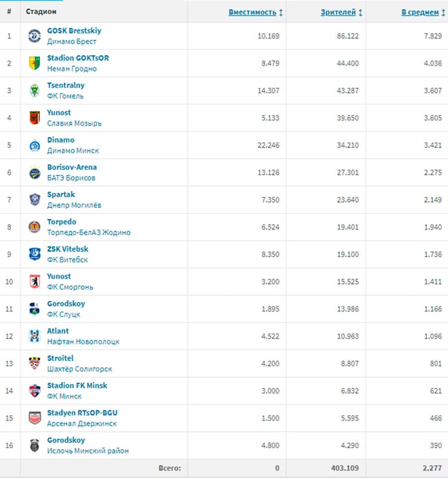Click the Shakhtyor Soligorsk crest icon

34,363
